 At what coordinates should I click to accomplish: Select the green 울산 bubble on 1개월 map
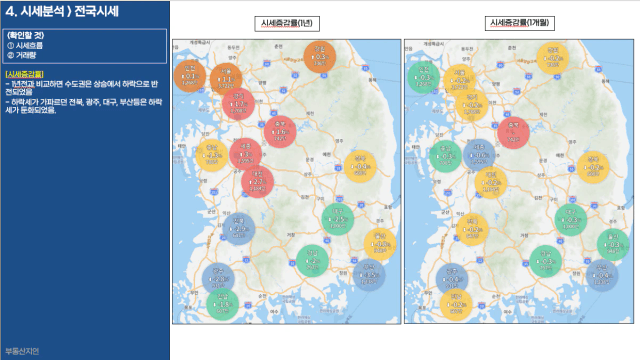(x=613, y=244)
